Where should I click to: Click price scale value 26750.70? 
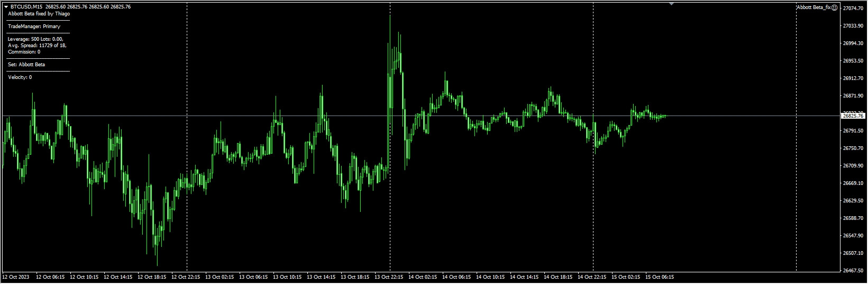tap(853, 148)
